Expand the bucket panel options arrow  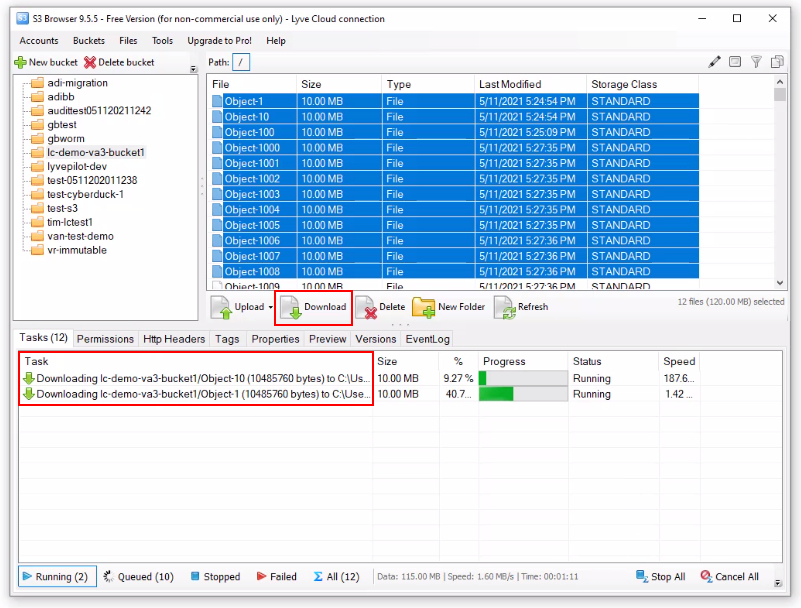[x=193, y=69]
